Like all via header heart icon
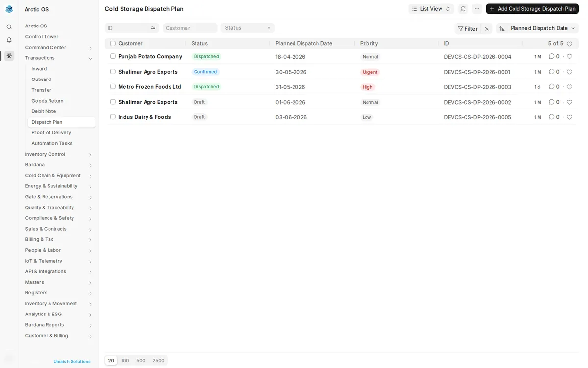The width and height of the screenshot is (588, 368). [569, 44]
